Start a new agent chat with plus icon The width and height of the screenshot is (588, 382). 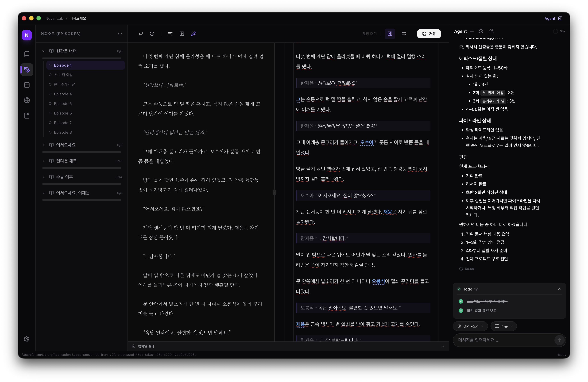472,31
